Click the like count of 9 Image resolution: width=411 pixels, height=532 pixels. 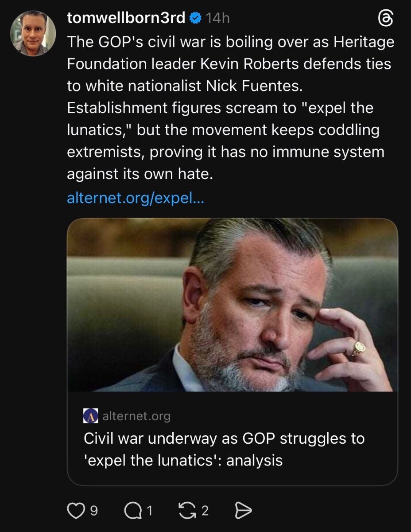click(x=93, y=511)
